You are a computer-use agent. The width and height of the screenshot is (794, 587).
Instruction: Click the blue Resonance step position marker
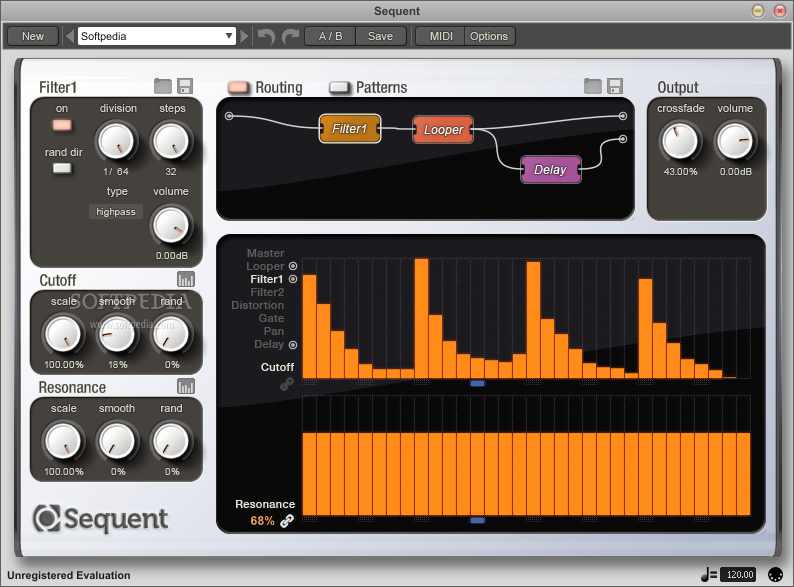pos(477,520)
